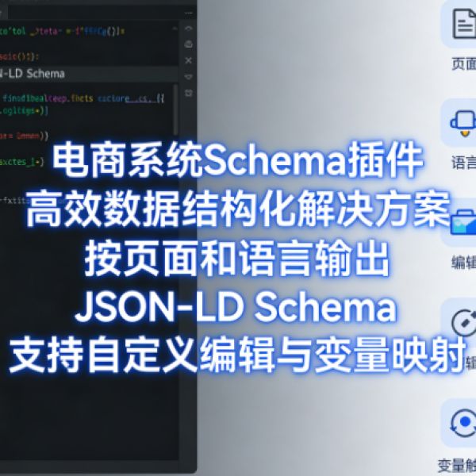Click the icon just below the upward chevron
Screen dimensions: 476x476
189,44
